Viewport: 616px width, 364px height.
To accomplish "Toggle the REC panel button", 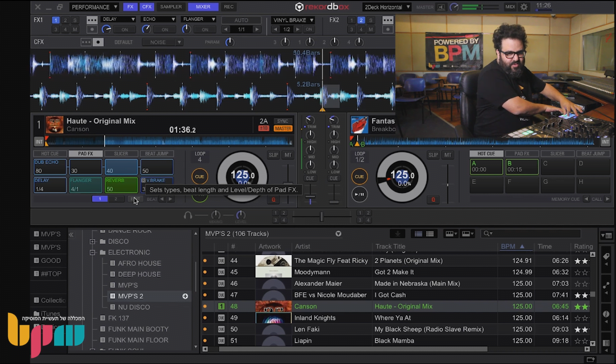I will [228, 7].
